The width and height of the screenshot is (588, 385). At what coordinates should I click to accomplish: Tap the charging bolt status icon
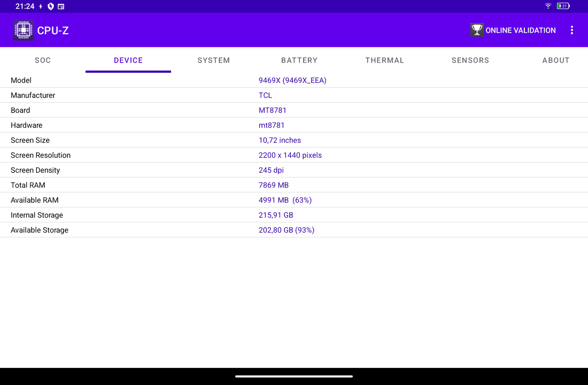pyautogui.click(x=41, y=6)
